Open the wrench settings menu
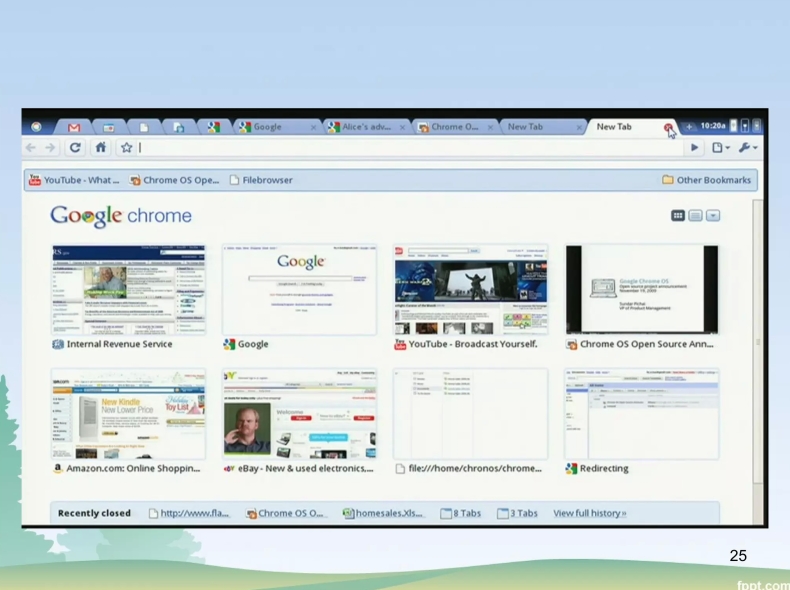 coord(748,148)
